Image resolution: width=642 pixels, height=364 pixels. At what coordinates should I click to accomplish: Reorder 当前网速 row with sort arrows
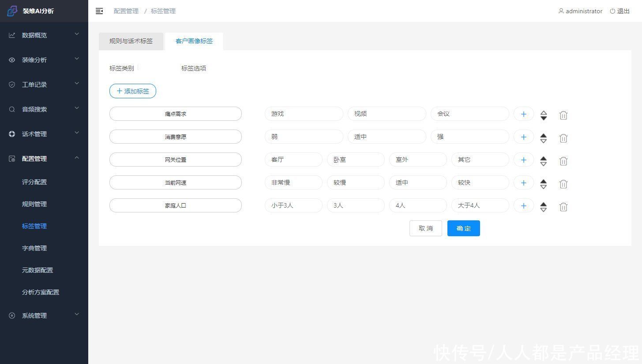pyautogui.click(x=544, y=184)
